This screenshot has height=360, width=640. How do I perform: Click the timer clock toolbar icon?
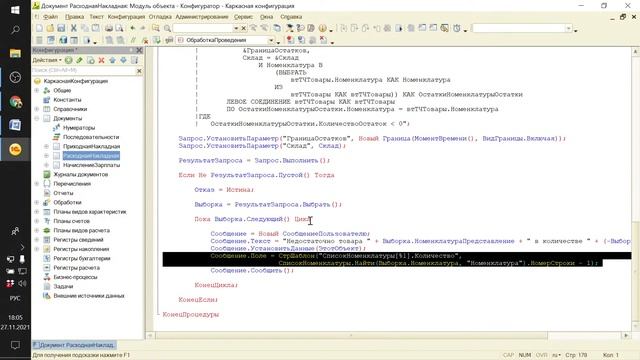point(457,28)
